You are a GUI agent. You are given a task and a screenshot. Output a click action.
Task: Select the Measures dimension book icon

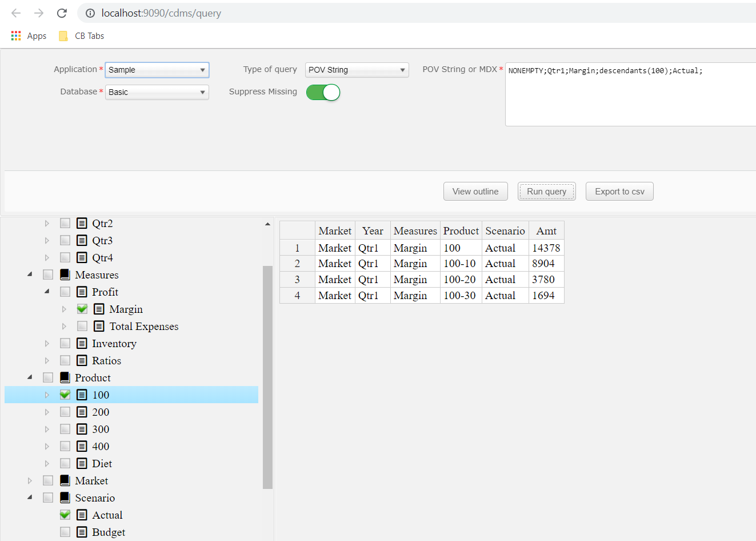click(65, 275)
